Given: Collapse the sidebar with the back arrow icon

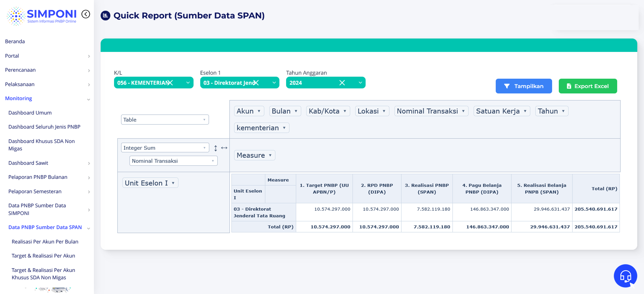Looking at the screenshot, I should click(x=86, y=14).
